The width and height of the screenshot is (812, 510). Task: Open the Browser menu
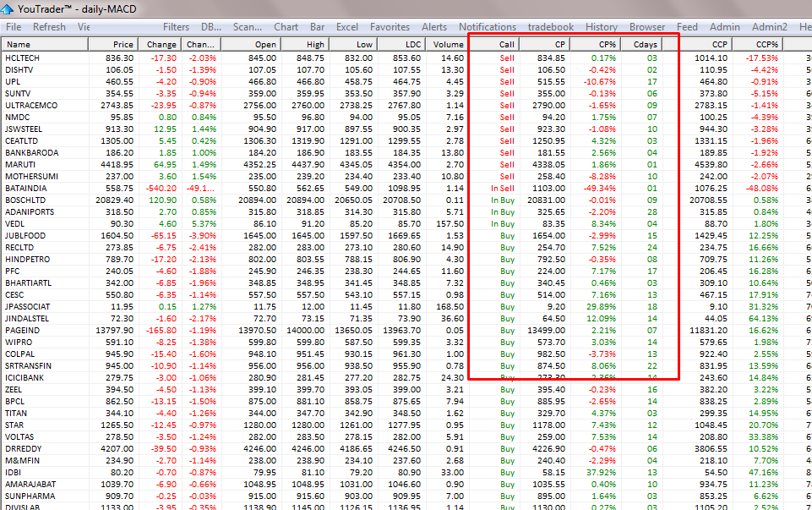click(646, 27)
